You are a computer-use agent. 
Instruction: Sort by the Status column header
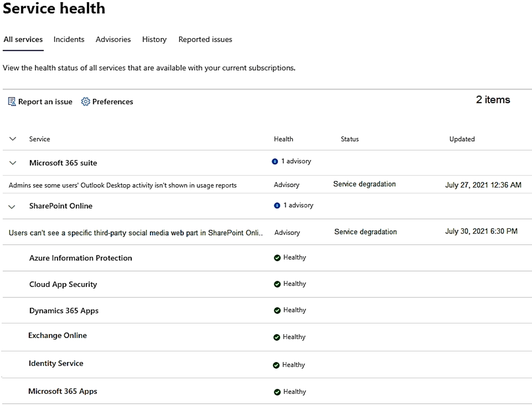[x=350, y=139]
